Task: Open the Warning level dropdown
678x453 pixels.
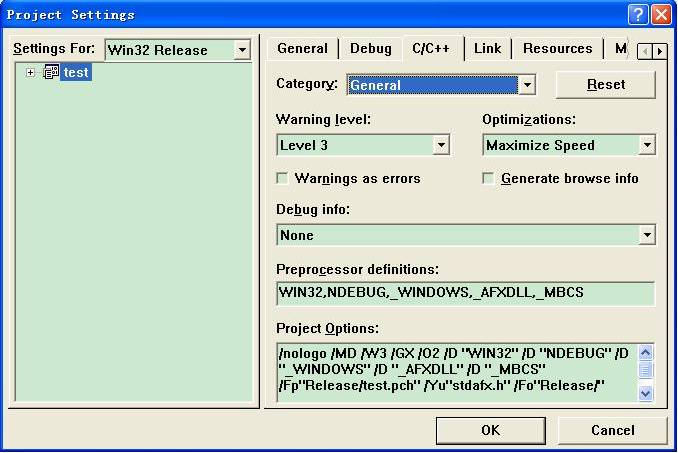Action: 441,145
